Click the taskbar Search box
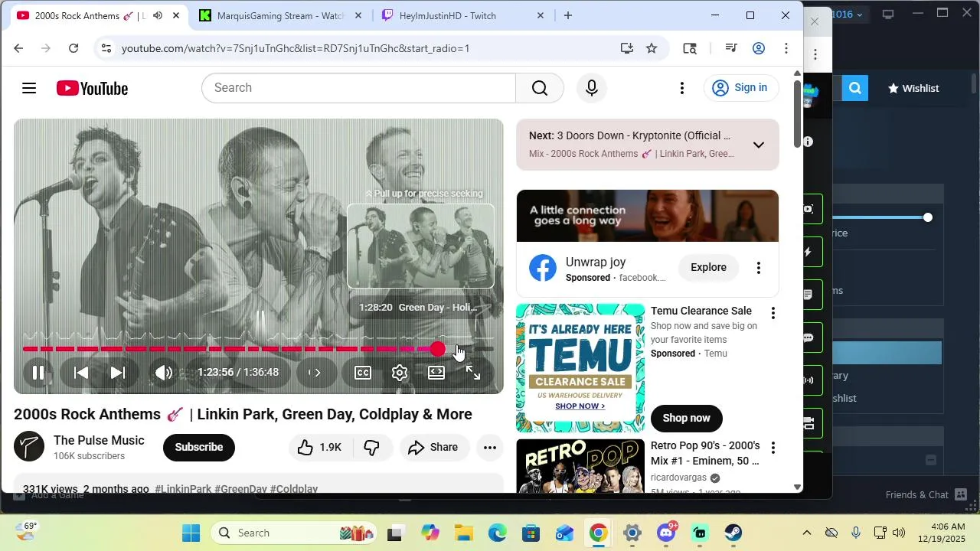Viewport: 980px width, 551px height. click(293, 533)
